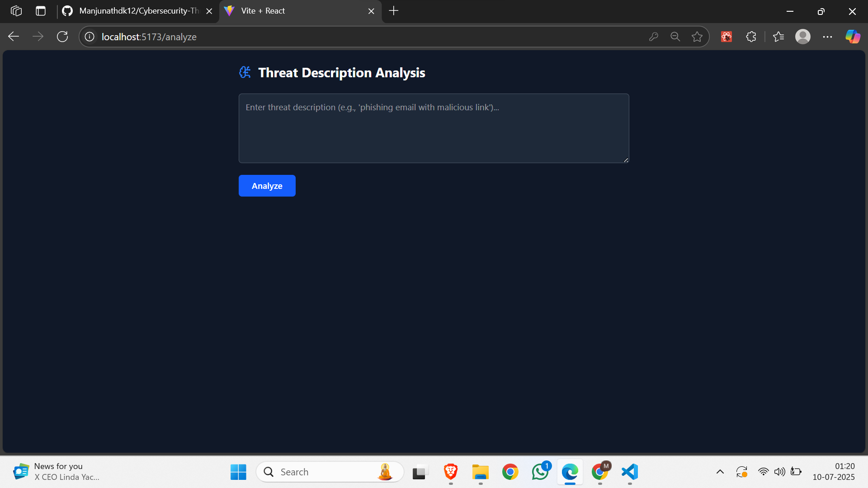Reload the current page

(62, 37)
